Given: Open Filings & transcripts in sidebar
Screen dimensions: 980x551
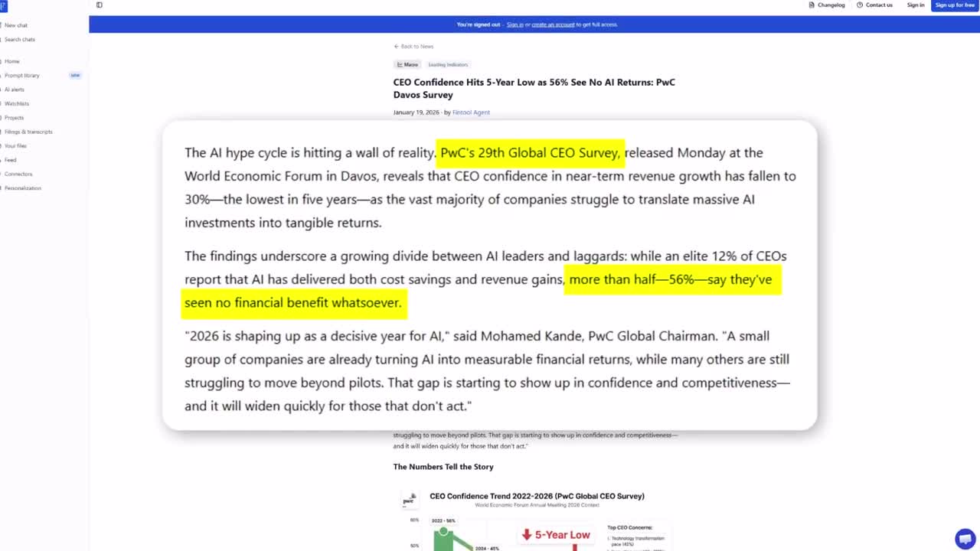Looking at the screenshot, I should point(28,132).
